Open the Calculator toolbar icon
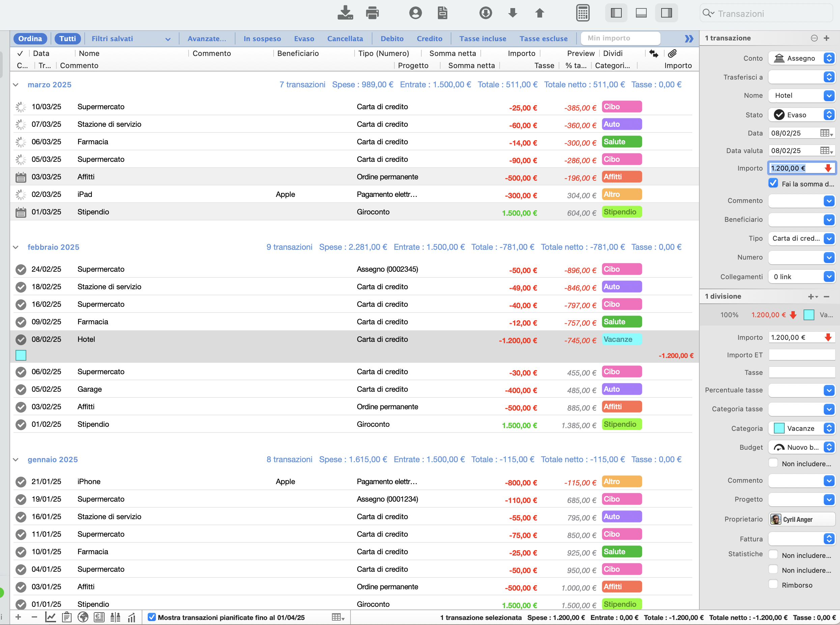Viewport: 840px width, 625px height. 583,12
